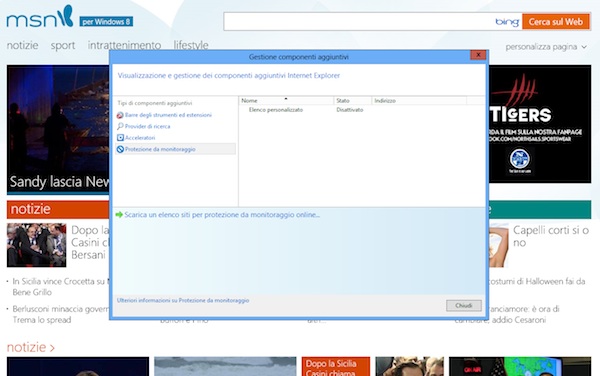Viewport: 600px width, 376px height.
Task: Open Berlusconi minaccia governo article
Action: pyautogui.click(x=60, y=314)
